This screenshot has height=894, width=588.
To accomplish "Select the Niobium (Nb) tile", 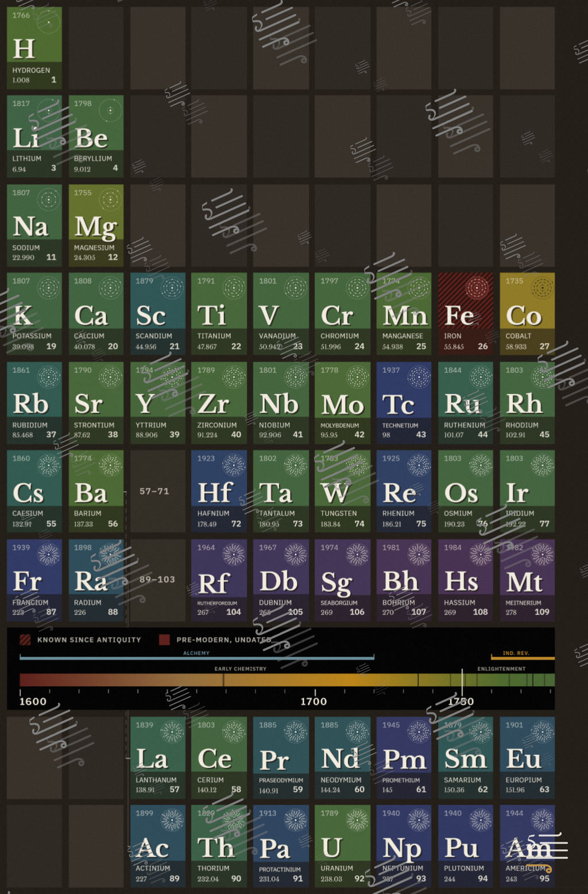I will pos(281,403).
